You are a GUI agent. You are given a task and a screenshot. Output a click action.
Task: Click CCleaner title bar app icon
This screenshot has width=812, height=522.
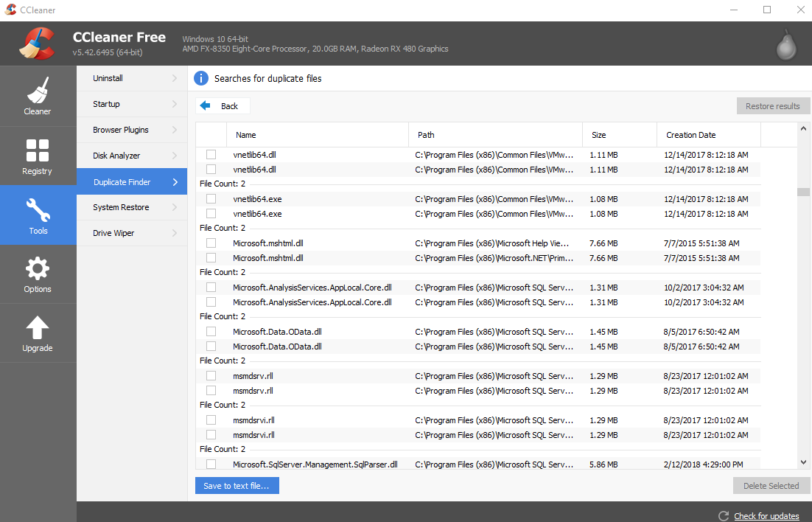pyautogui.click(x=10, y=10)
